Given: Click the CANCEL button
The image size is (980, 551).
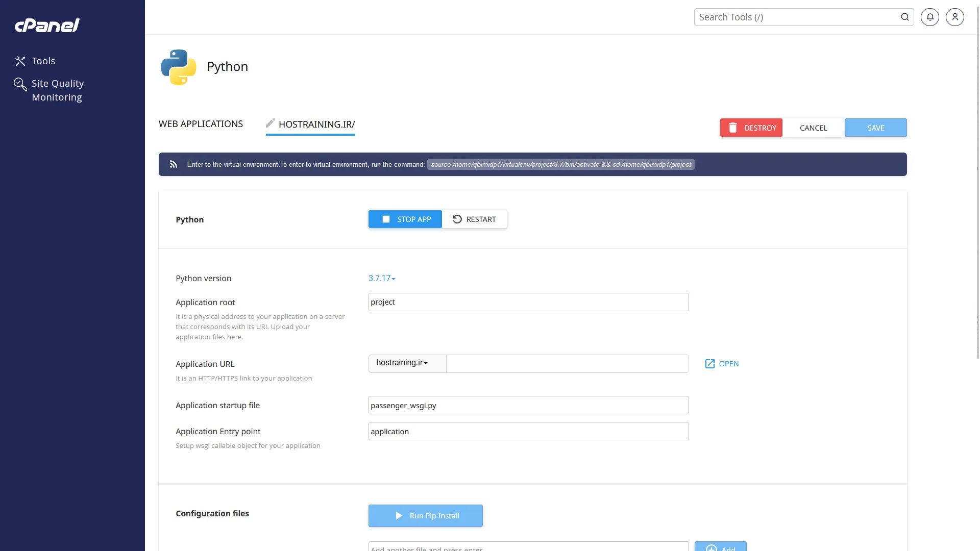Looking at the screenshot, I should [813, 128].
